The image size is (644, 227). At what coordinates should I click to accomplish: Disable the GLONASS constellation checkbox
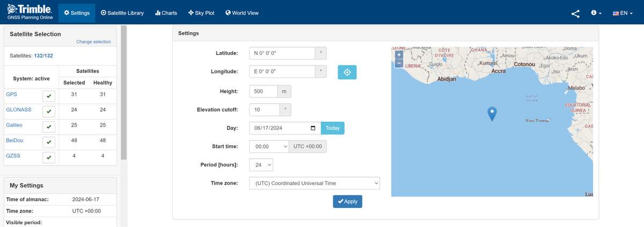coord(49,112)
